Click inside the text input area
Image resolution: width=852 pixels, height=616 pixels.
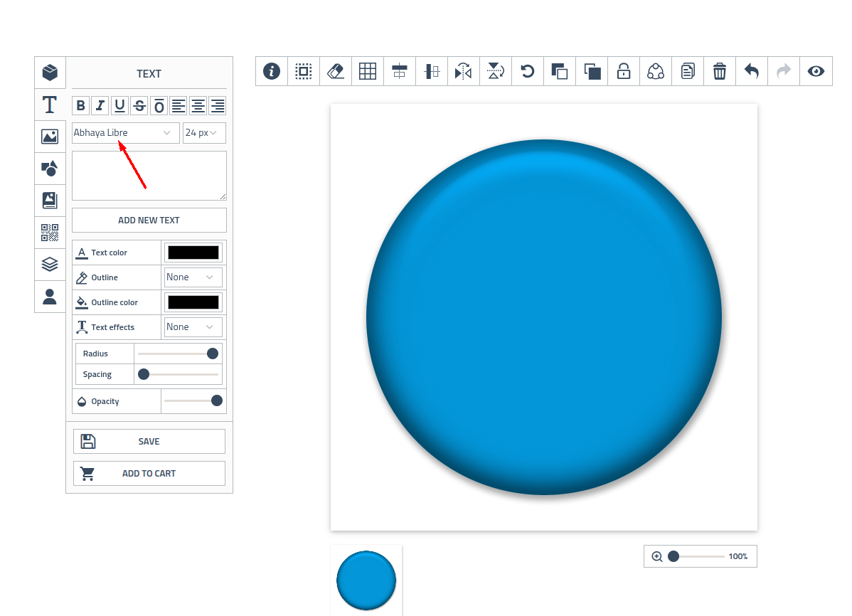pos(149,176)
